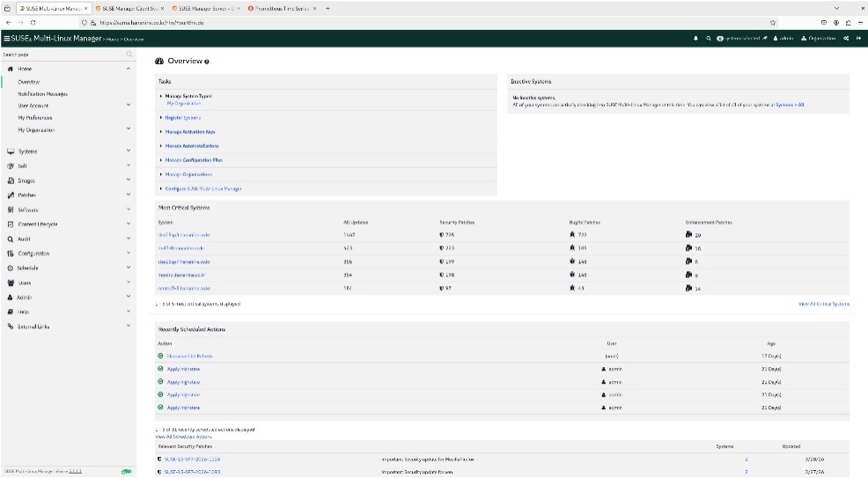Clear selected systems with eraser icon
Screen dimensions: 868x478
click(765, 38)
